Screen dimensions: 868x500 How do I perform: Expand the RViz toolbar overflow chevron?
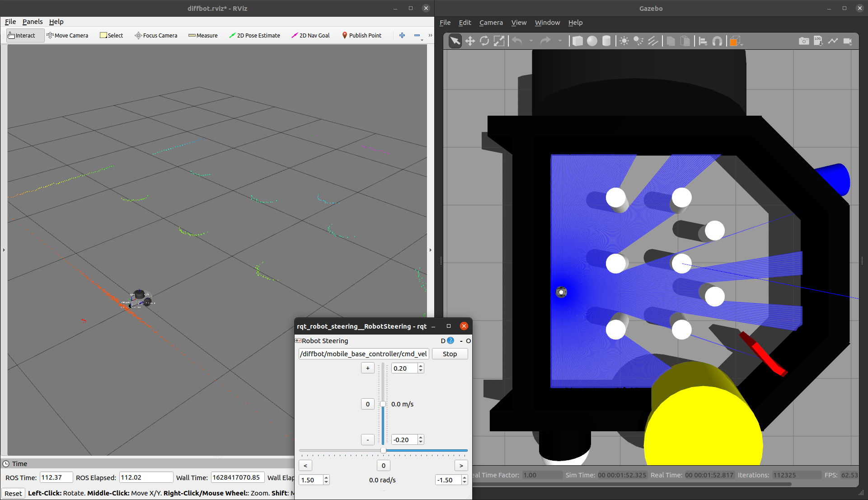point(430,35)
